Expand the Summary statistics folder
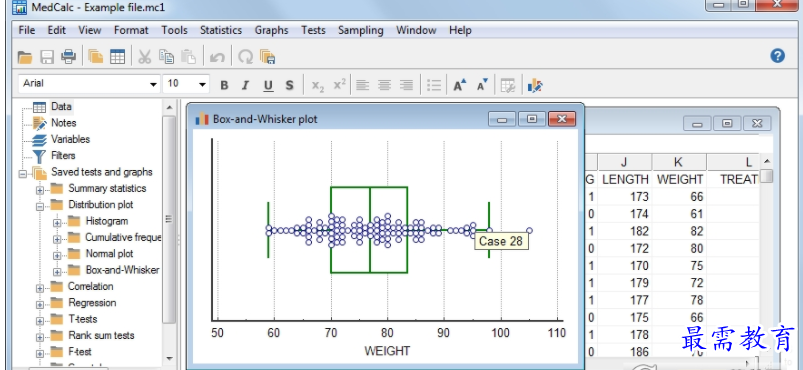Image resolution: width=803 pixels, height=370 pixels. tap(40, 191)
